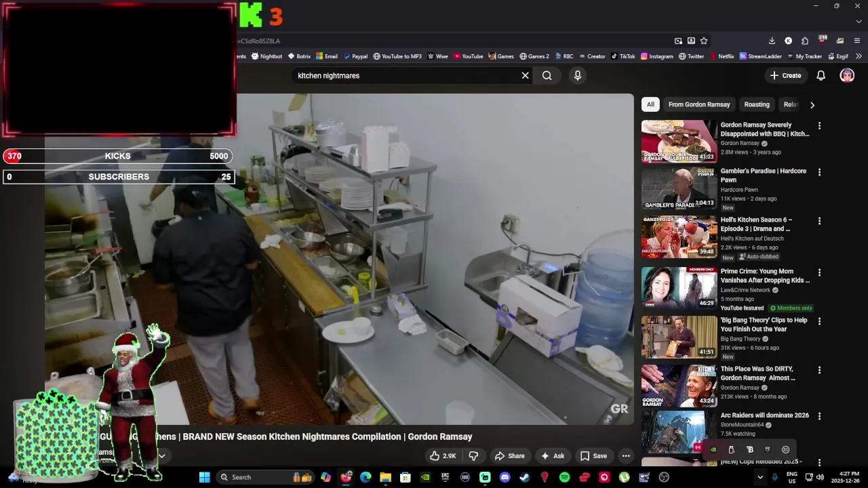The width and height of the screenshot is (868, 488).
Task: Bookmark this page with star icon
Action: click(704, 41)
